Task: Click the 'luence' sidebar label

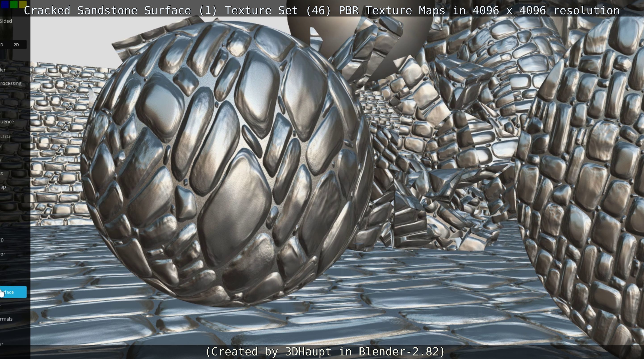Action: coord(7,122)
